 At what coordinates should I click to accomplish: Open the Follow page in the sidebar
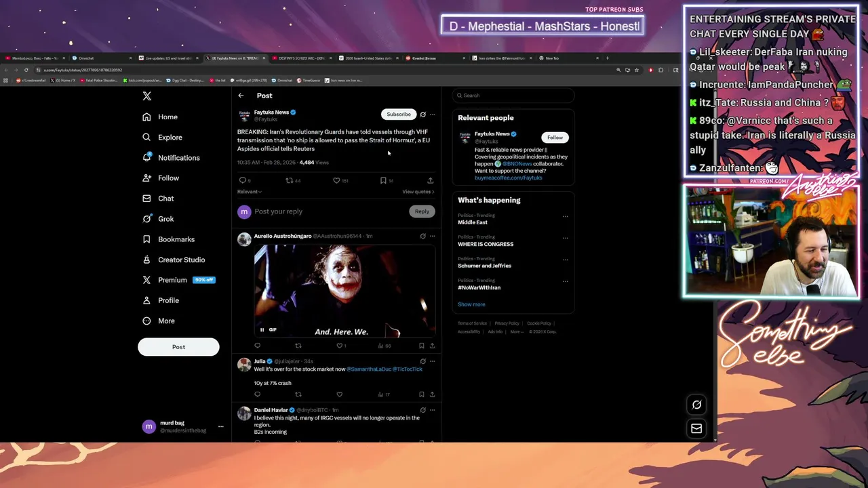tap(161, 178)
